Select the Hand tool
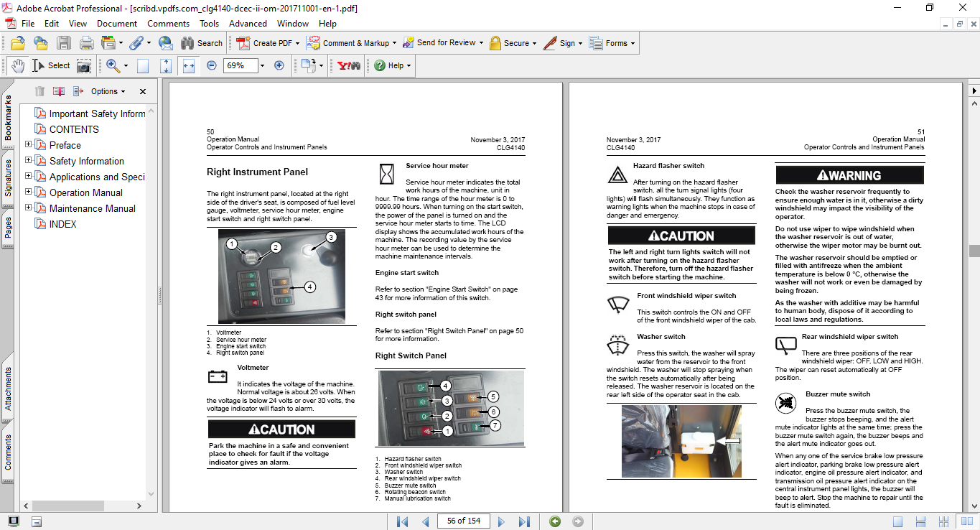The width and height of the screenshot is (980, 530). tap(18, 65)
